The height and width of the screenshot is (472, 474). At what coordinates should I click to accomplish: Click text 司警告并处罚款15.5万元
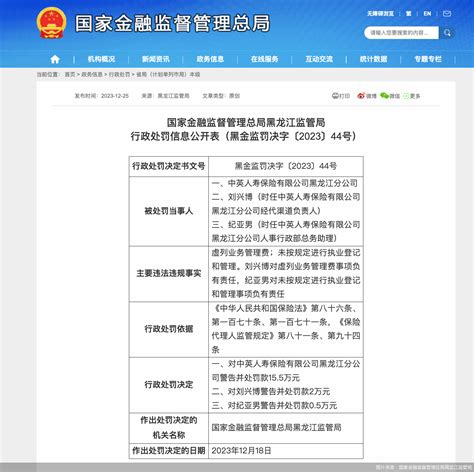click(x=256, y=378)
